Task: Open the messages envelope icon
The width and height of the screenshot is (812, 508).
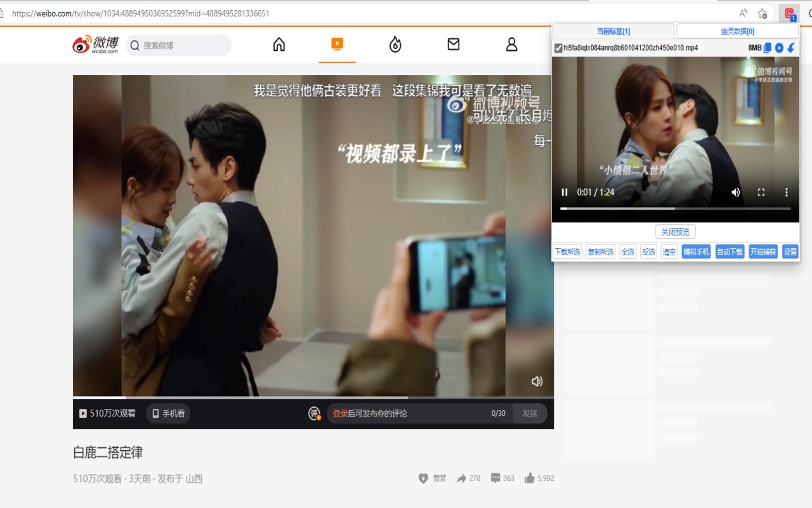Action: click(454, 44)
